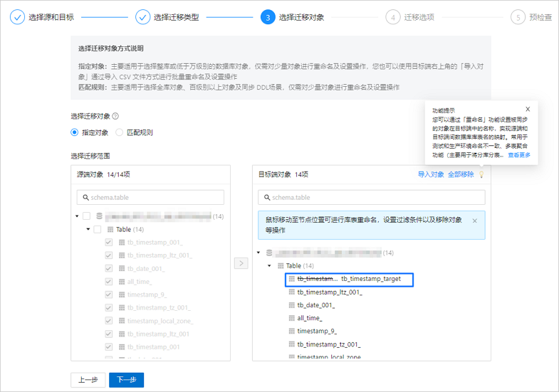The image size is (559, 392).
Task: Click the help icon beside 选择迁移对象
Action: (x=115, y=116)
